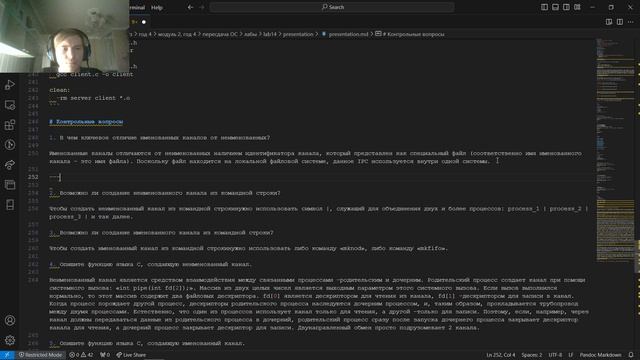
Task: Change indentation via Spaces: 2
Action: [x=532, y=355]
